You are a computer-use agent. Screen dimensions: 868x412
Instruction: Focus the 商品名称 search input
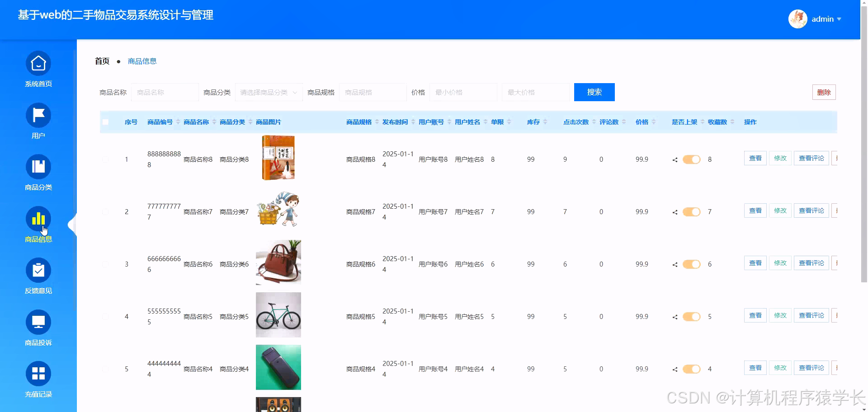[165, 92]
